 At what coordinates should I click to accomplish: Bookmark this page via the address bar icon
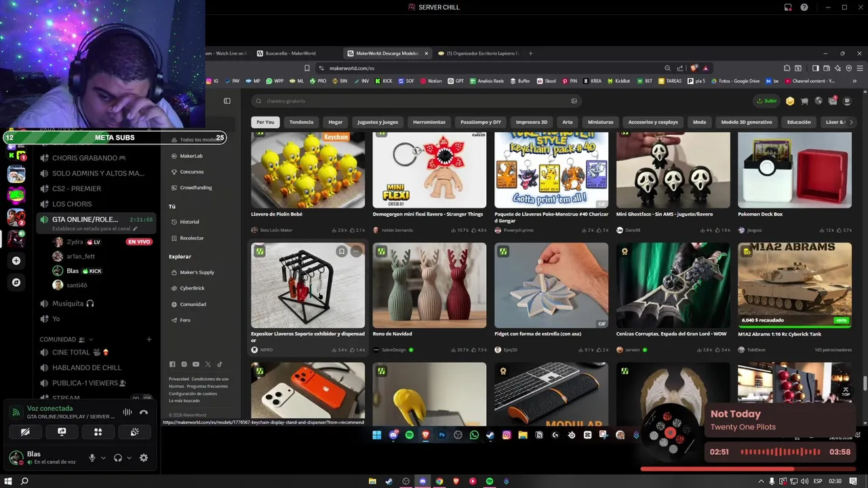click(x=307, y=68)
